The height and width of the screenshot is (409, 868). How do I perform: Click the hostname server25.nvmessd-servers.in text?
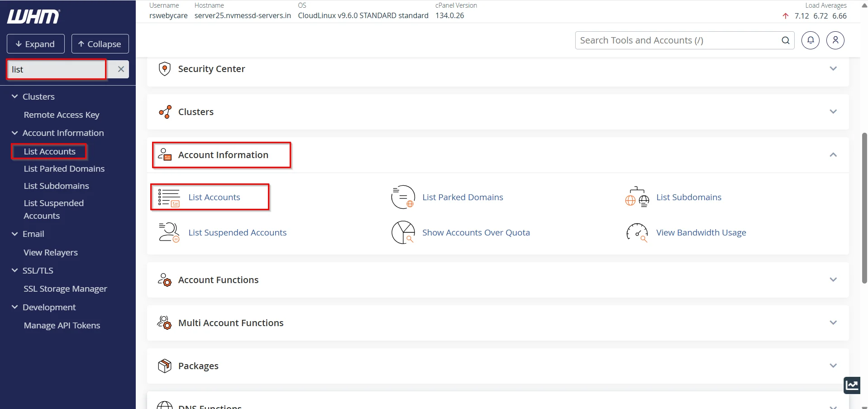point(243,15)
